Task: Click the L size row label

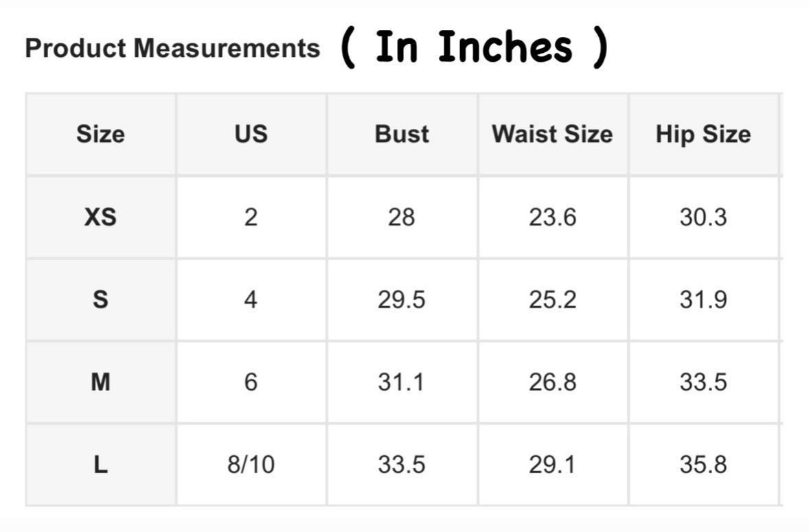Action: (x=100, y=465)
